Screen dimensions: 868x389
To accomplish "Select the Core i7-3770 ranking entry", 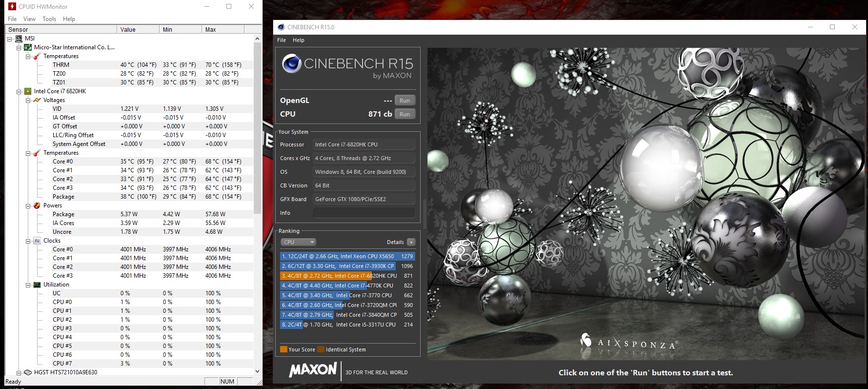I will [347, 295].
